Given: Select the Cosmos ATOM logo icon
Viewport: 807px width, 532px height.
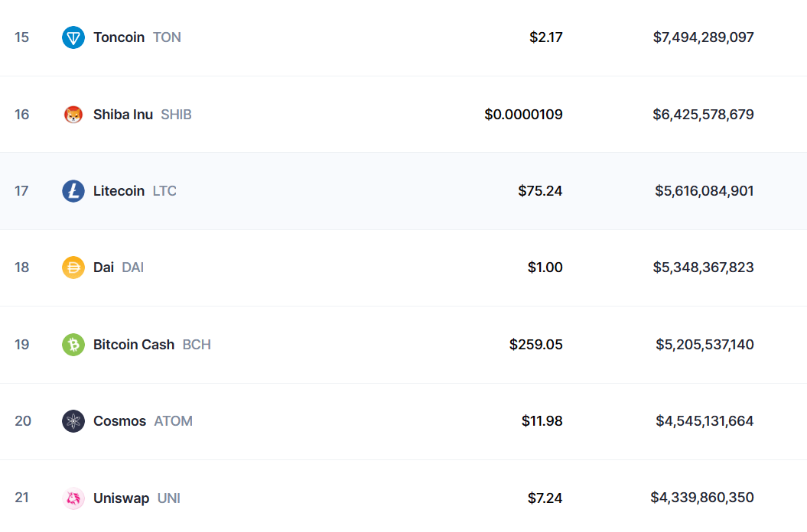Looking at the screenshot, I should 73,421.
